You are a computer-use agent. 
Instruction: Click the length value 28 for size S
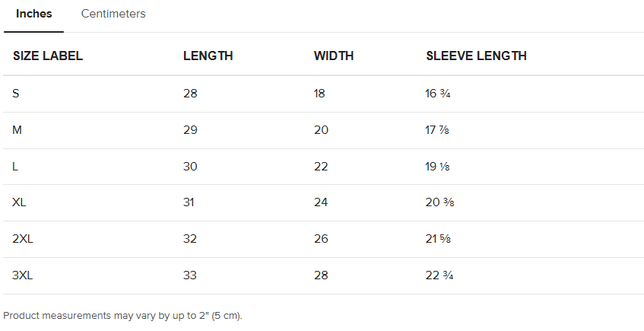(190, 94)
